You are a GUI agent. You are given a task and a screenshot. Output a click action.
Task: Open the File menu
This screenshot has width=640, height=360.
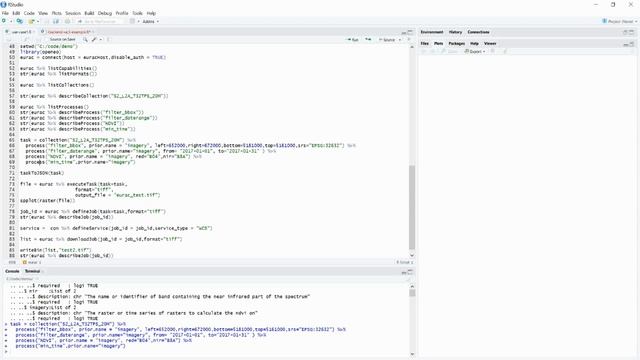click(x=5, y=13)
